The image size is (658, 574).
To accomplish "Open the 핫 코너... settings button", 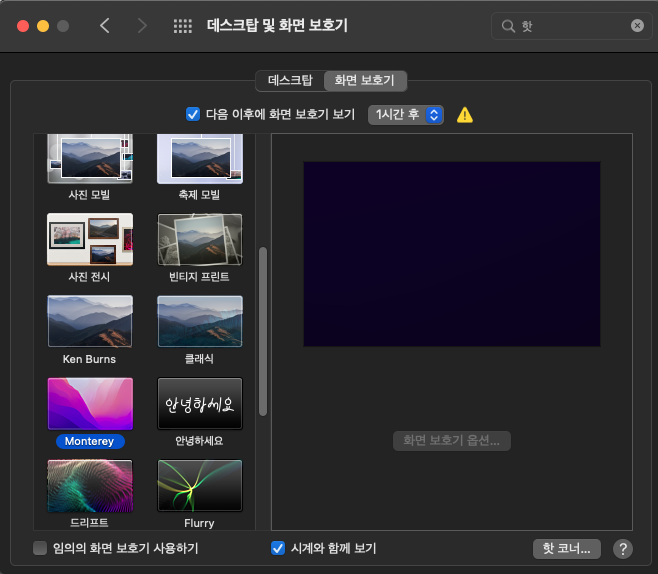I will tap(567, 548).
